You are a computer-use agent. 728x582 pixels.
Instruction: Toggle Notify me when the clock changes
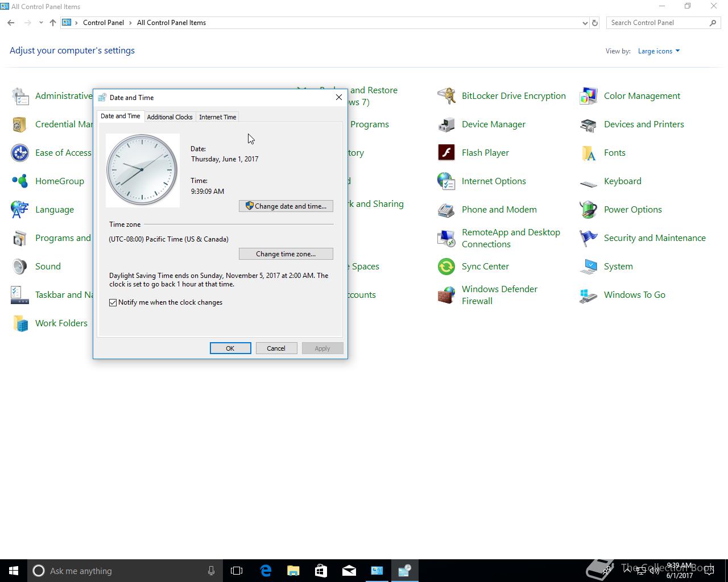pyautogui.click(x=113, y=302)
